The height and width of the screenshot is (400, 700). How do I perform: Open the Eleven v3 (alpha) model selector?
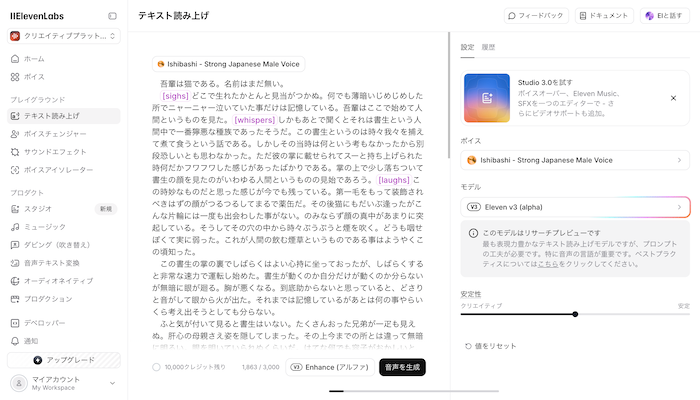pos(575,206)
